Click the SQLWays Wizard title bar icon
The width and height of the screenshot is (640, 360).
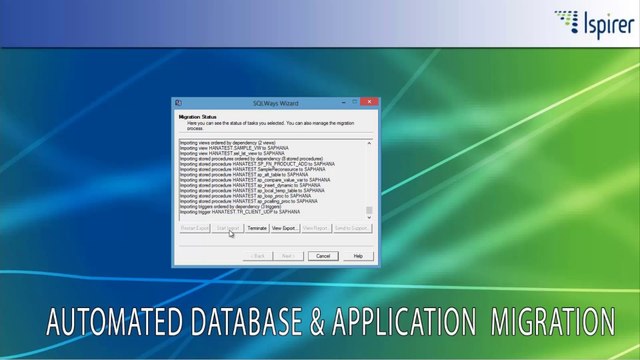click(178, 103)
